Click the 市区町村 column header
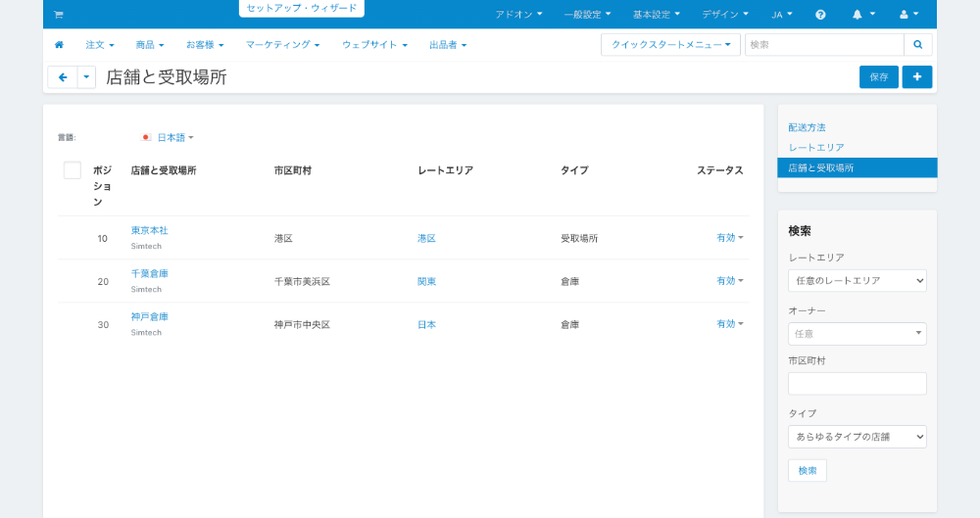Viewport: 980px width, 518px height. click(x=292, y=170)
